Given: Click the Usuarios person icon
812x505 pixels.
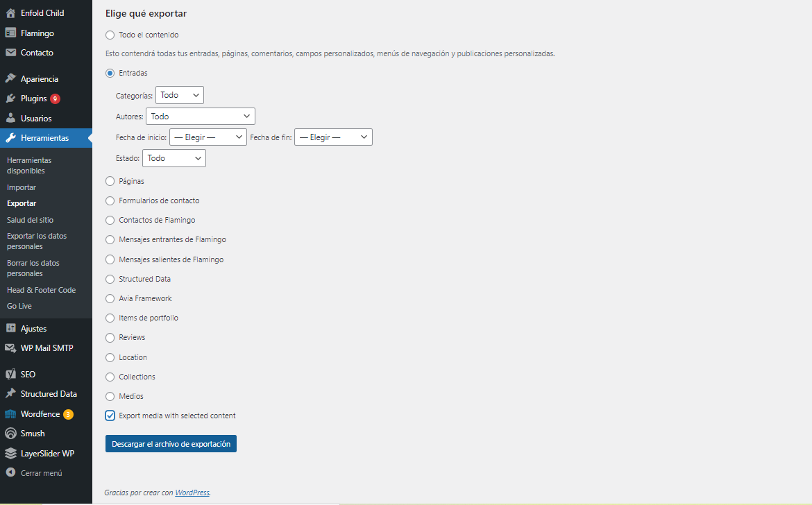Looking at the screenshot, I should pyautogui.click(x=10, y=118).
